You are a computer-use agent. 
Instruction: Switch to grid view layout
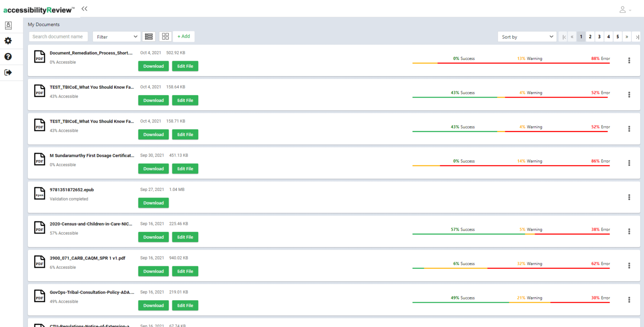tap(165, 36)
